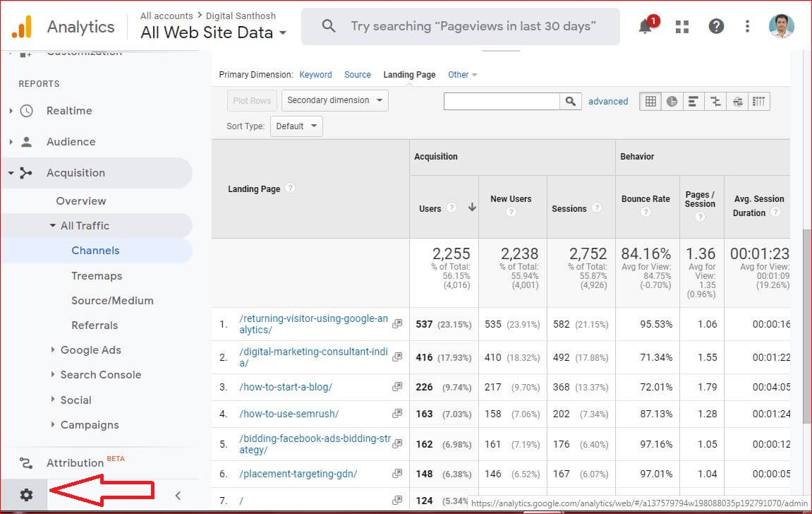
Task: Open placement-targeting-gdn external link icon
Action: coord(397,474)
